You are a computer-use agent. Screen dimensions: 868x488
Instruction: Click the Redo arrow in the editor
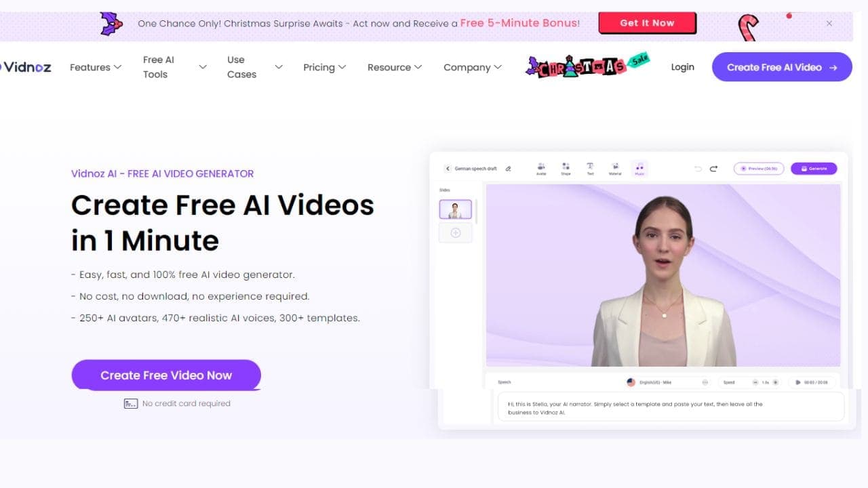(713, 167)
